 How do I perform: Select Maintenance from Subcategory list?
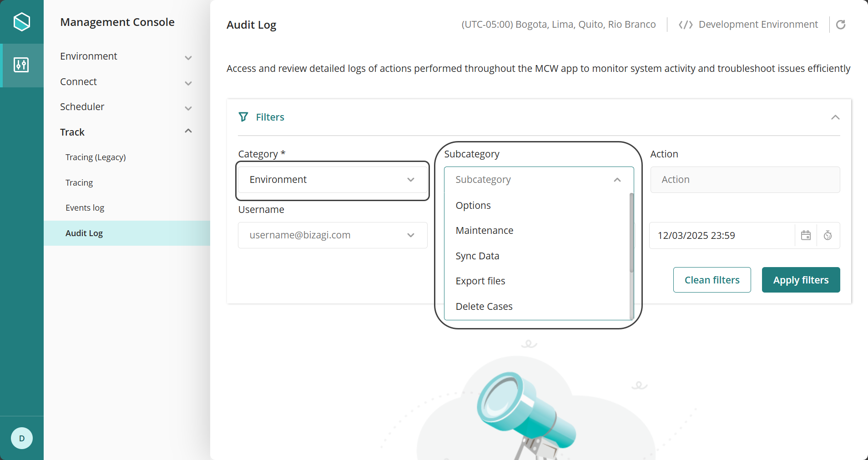(484, 231)
